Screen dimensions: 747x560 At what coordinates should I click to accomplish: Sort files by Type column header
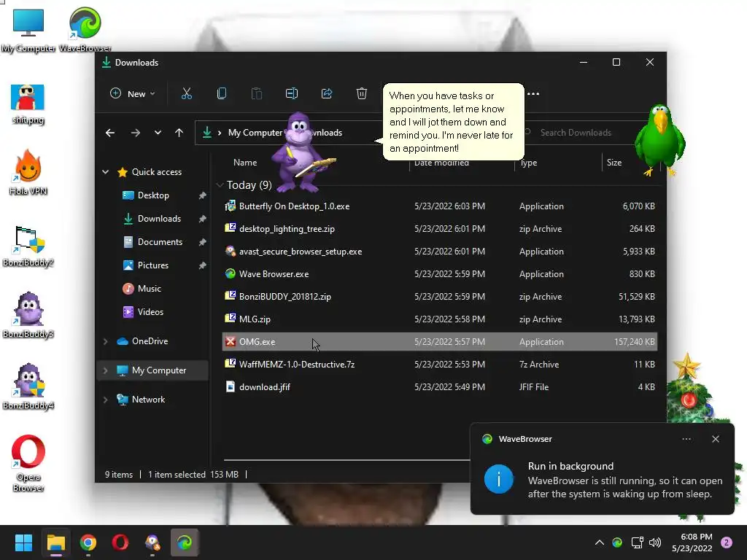pos(528,163)
